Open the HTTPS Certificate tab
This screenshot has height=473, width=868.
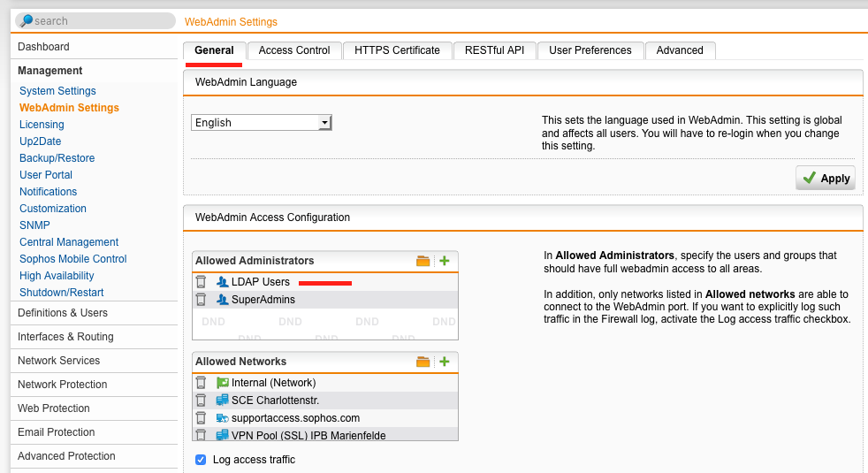click(397, 50)
